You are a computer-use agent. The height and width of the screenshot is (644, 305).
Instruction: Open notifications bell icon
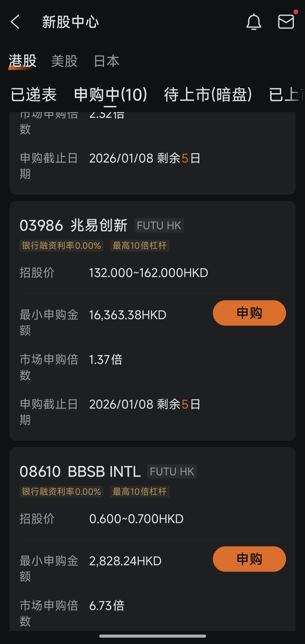[x=254, y=22]
